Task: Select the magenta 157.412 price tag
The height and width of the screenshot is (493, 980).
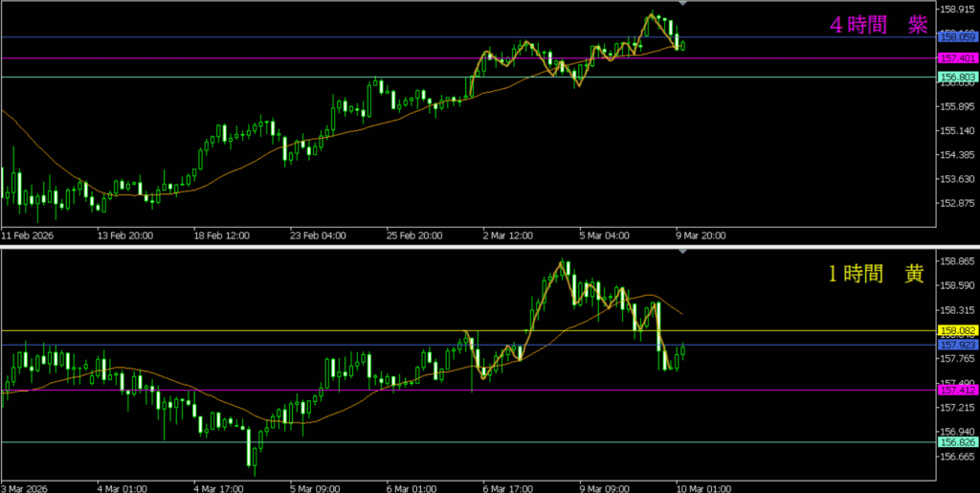Action: (958, 390)
